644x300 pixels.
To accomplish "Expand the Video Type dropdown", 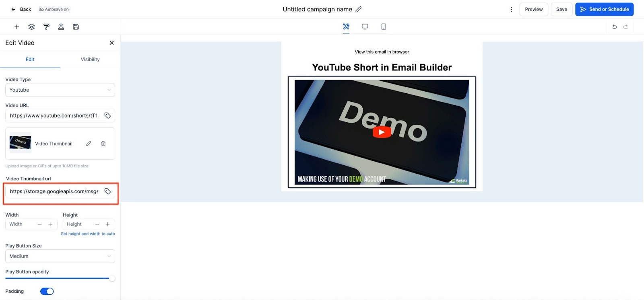I will (60, 90).
